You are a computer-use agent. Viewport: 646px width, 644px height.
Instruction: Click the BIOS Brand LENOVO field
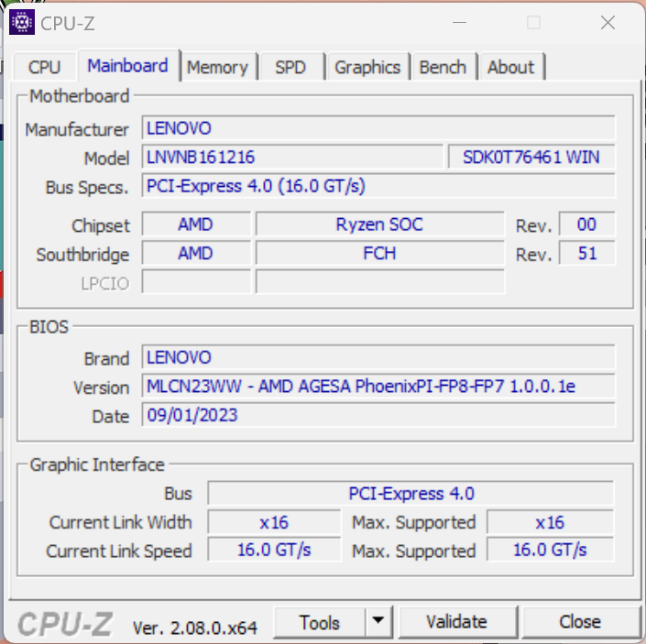click(x=378, y=357)
